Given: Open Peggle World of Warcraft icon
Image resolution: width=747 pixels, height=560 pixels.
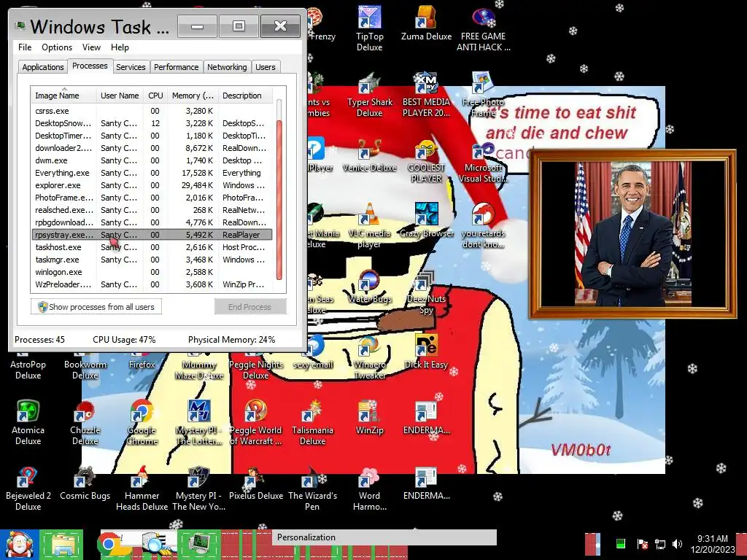Looking at the screenshot, I should pos(255,423).
